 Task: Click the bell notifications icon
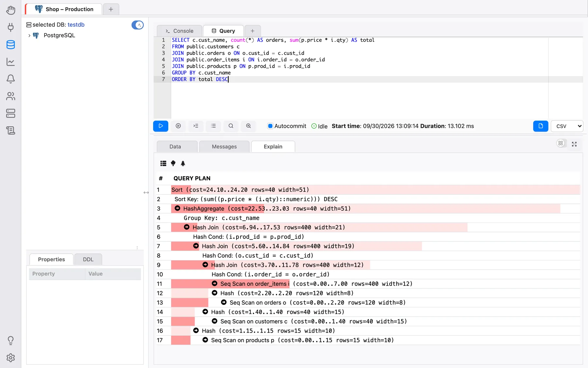pyautogui.click(x=10, y=79)
